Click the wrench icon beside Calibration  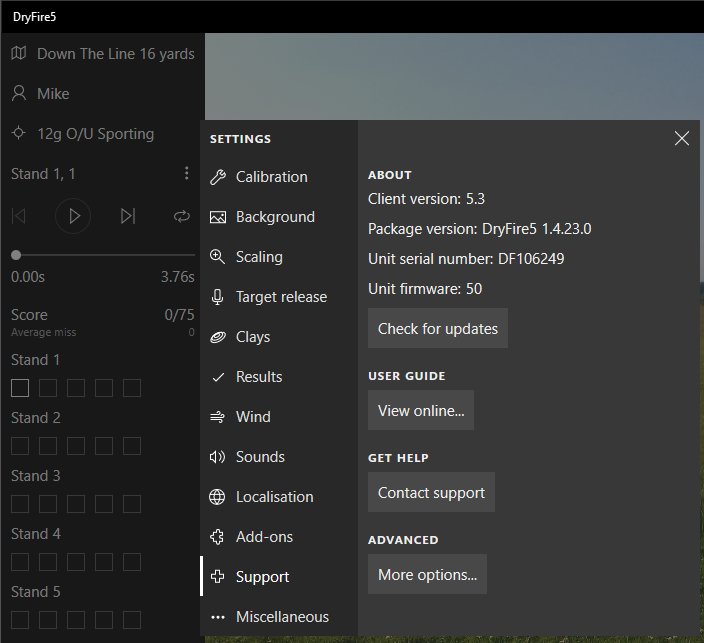pos(218,177)
